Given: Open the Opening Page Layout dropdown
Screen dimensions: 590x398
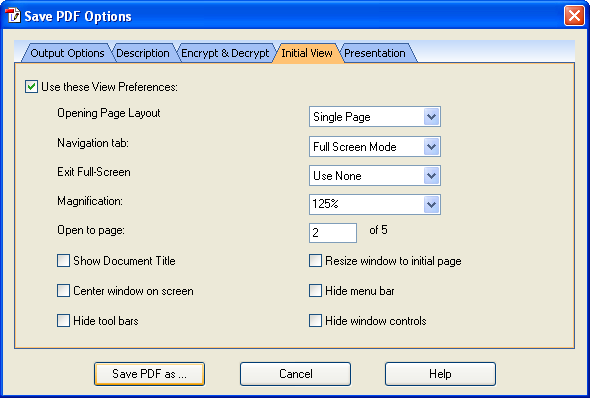Looking at the screenshot, I should (375, 117).
